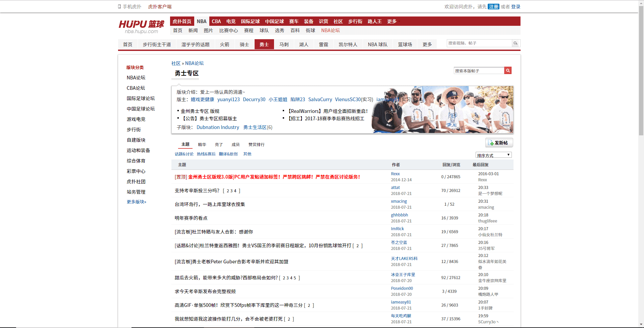Open the 成员 members tab
Image resolution: width=644 pixels, height=328 pixels.
235,145
